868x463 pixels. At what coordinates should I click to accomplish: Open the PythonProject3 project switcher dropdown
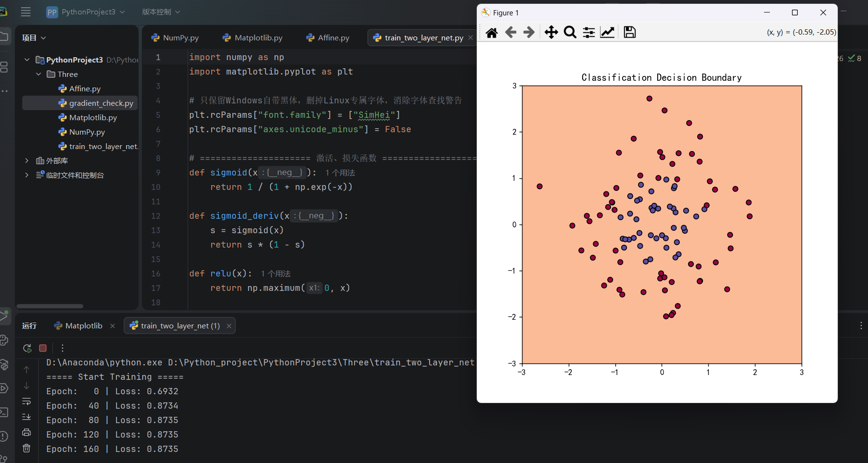tap(86, 12)
